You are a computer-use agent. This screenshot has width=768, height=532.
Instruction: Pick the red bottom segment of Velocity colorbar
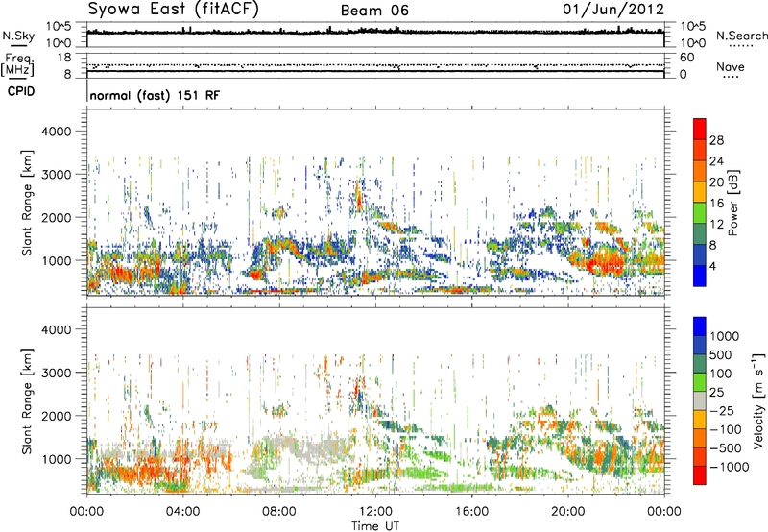tap(700, 475)
